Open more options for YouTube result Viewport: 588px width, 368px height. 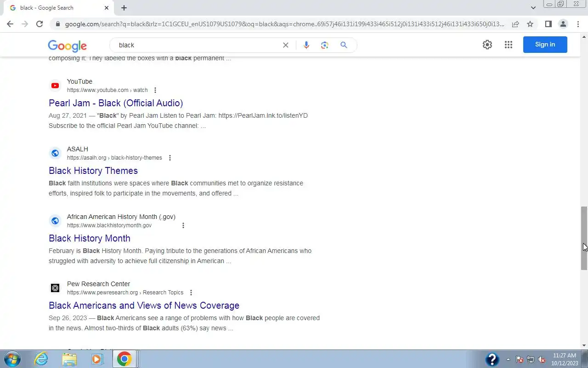point(155,90)
